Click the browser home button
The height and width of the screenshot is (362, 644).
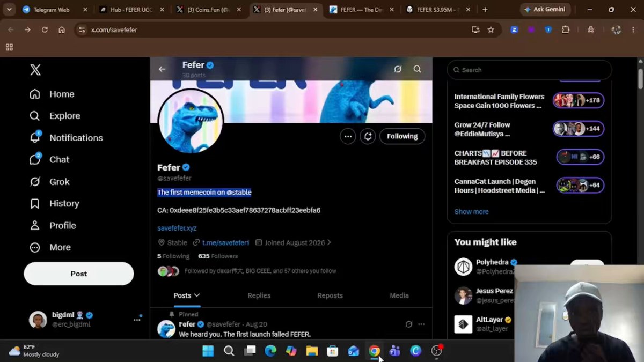pyautogui.click(x=62, y=30)
